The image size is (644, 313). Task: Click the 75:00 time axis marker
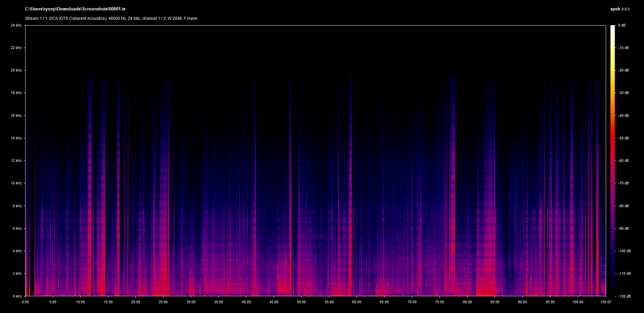(439, 302)
